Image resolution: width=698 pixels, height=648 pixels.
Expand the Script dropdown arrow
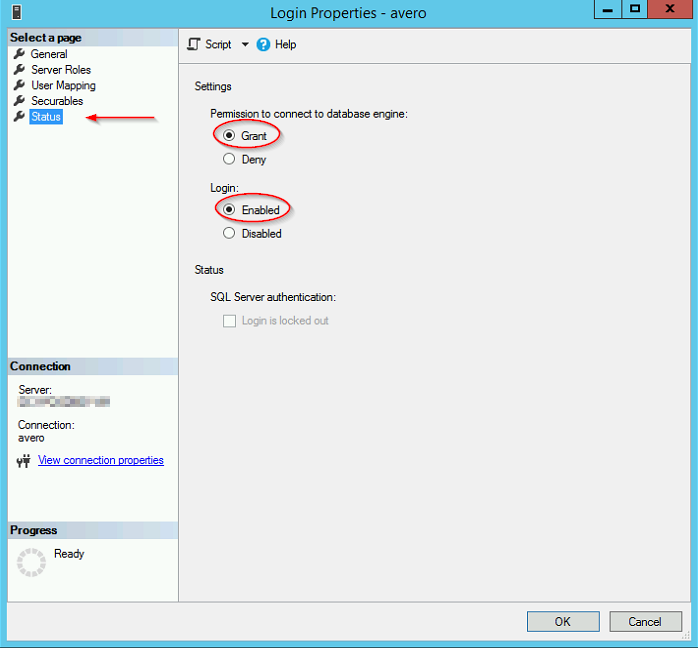(245, 45)
